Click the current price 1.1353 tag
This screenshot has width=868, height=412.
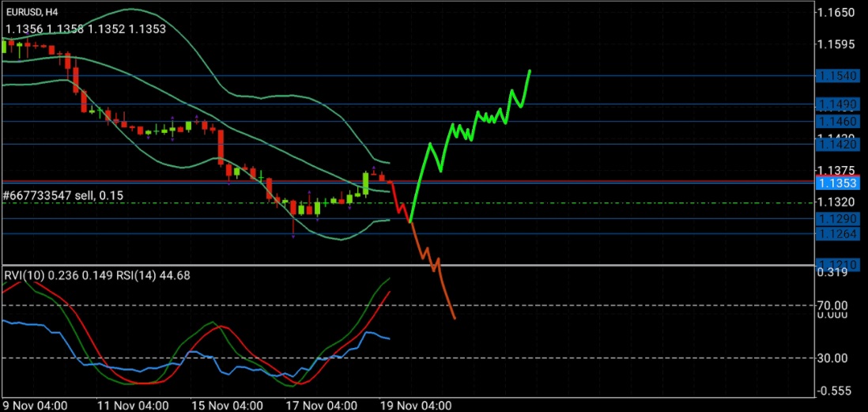(840, 183)
